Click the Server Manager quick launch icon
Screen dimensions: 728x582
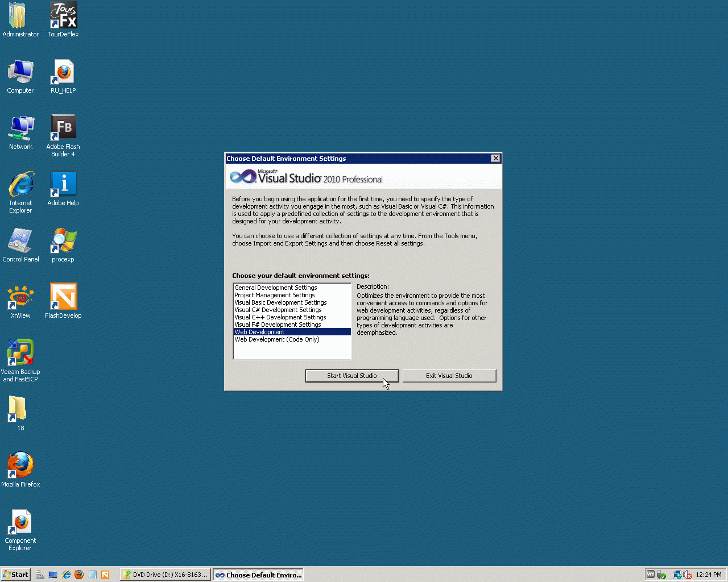point(40,575)
